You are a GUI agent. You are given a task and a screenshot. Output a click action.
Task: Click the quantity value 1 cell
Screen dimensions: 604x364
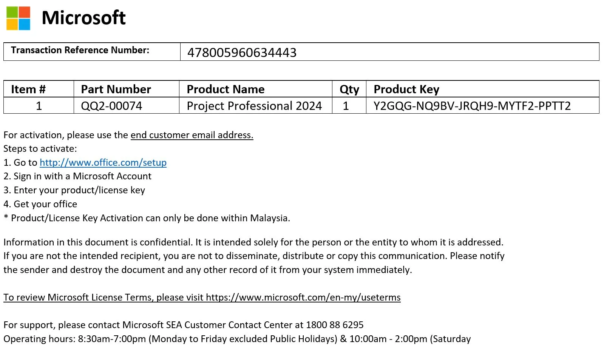(349, 106)
